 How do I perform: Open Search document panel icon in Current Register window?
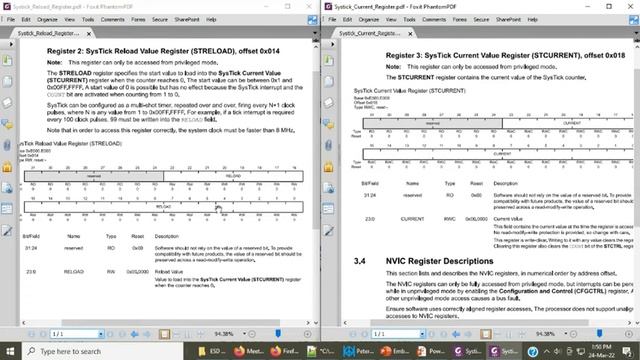329,187
